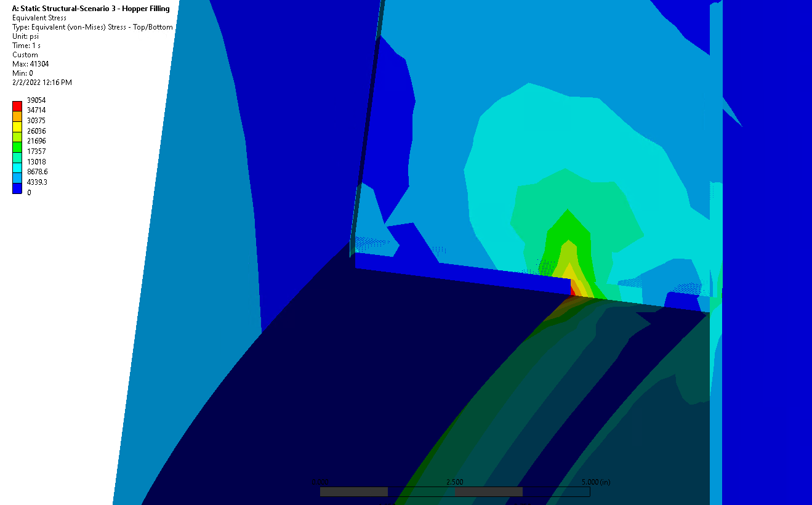
Task: Pick the yellow band in the stress legend
Action: coord(17,126)
